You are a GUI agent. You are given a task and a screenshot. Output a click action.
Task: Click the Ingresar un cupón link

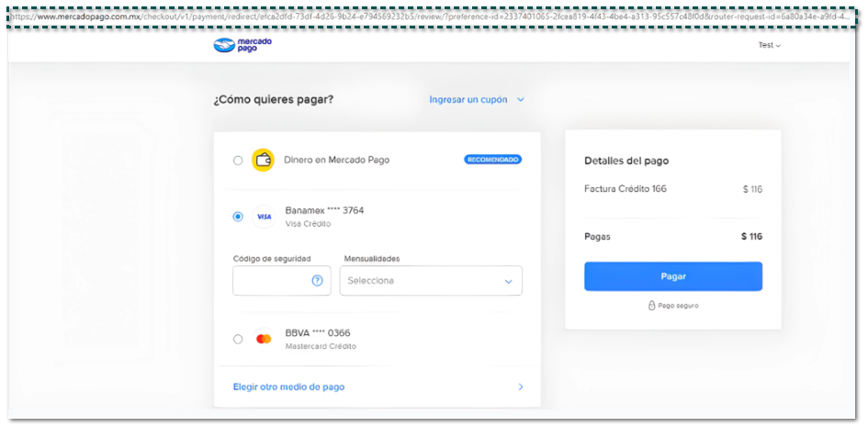click(x=468, y=100)
